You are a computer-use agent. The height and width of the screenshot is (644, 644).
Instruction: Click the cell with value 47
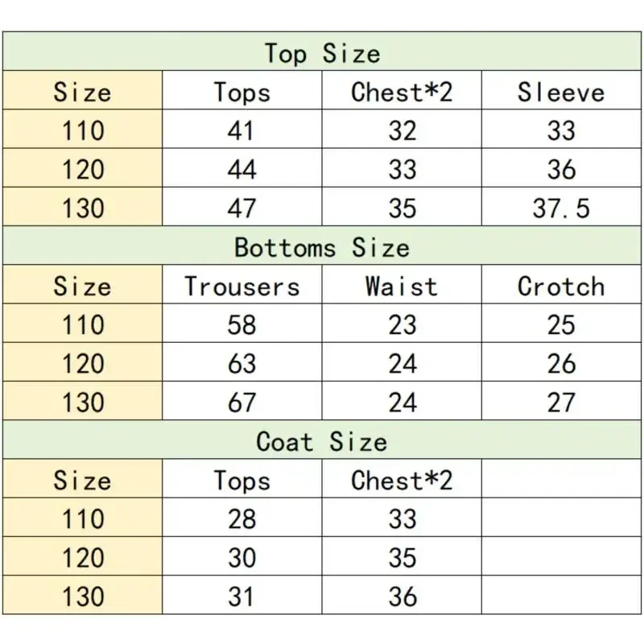click(242, 208)
